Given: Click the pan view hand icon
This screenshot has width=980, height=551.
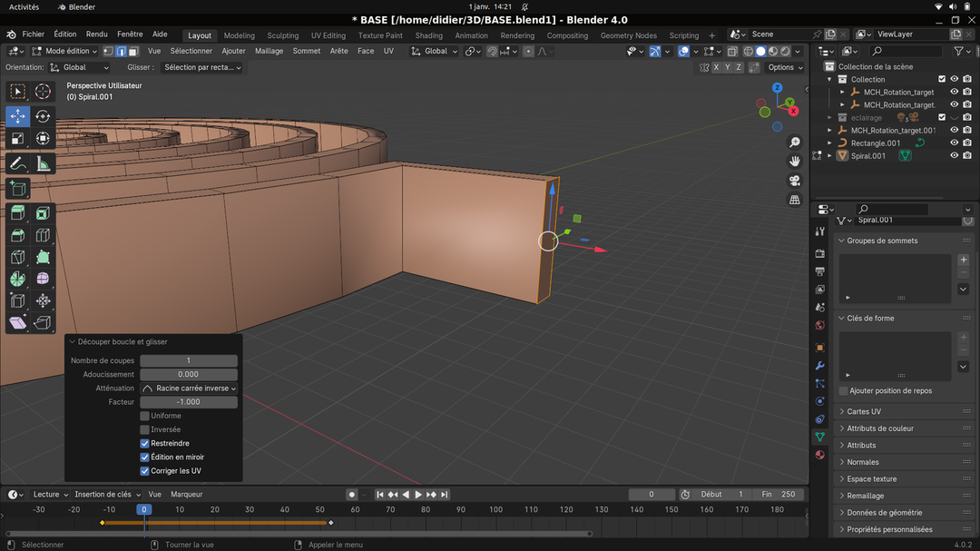Looking at the screenshot, I should [x=795, y=161].
